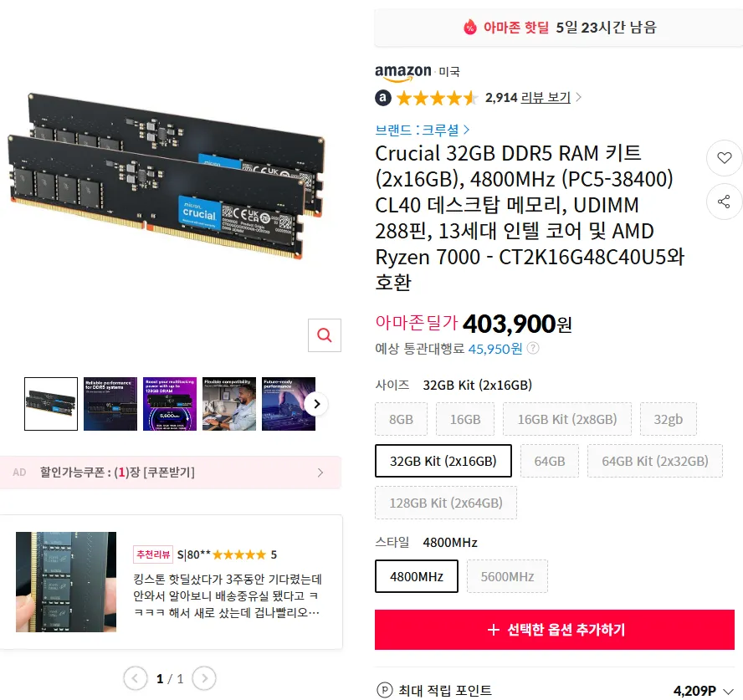Pick the 16GB Kit (2x8GB) size

pos(566,419)
